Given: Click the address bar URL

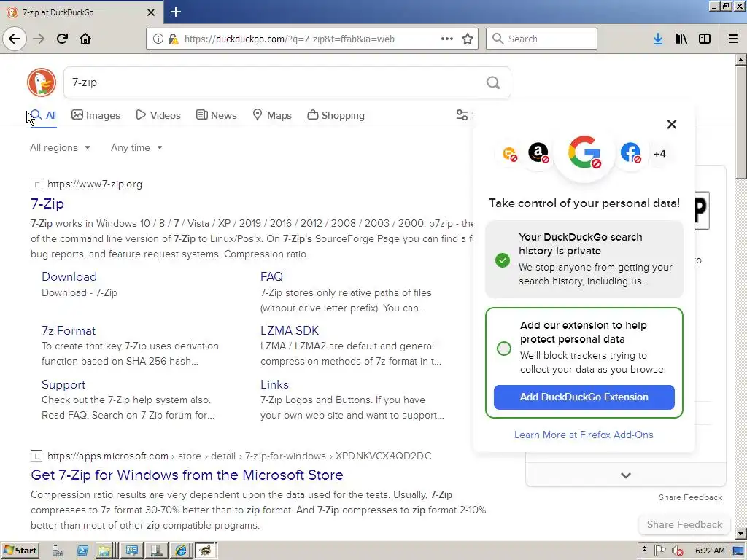Looking at the screenshot, I should pos(289,39).
